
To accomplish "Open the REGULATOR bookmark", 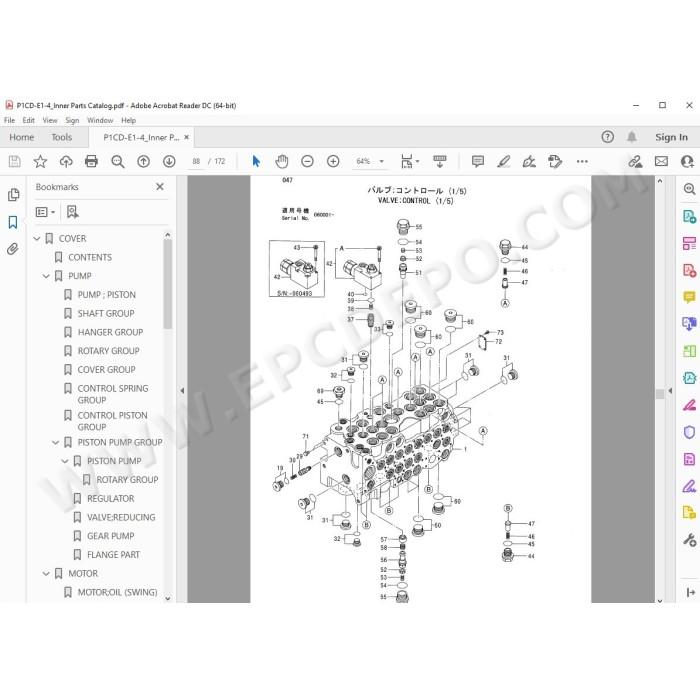I will tap(110, 498).
